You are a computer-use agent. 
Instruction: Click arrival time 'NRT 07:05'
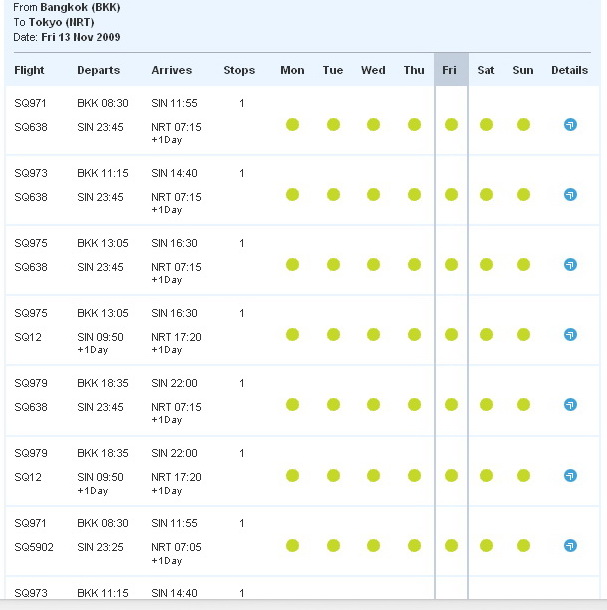click(176, 547)
